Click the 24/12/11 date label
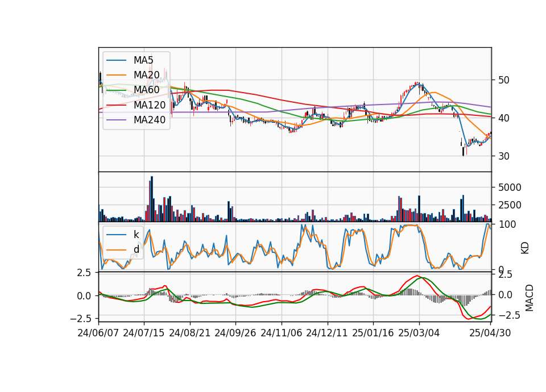The image size is (546, 392). (x=327, y=333)
